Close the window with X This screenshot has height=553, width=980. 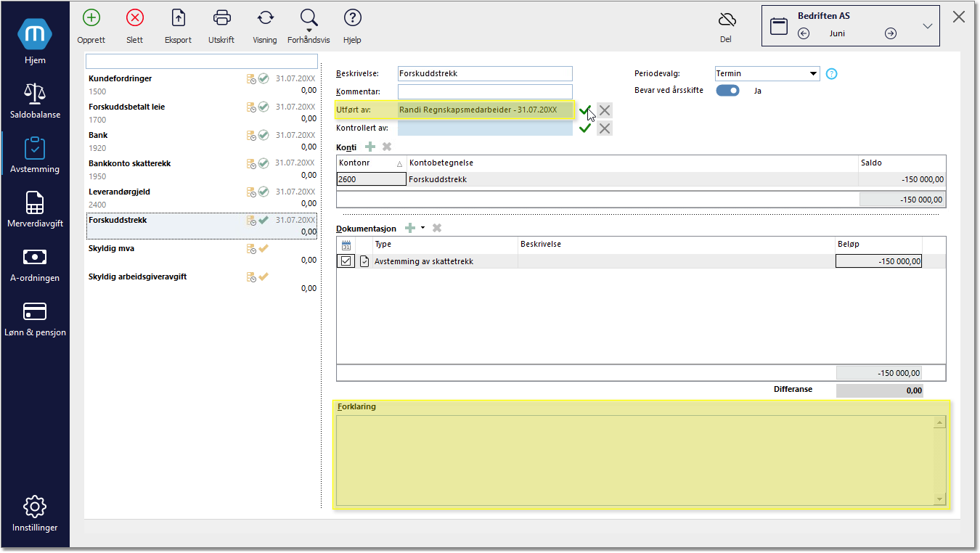pyautogui.click(x=959, y=17)
